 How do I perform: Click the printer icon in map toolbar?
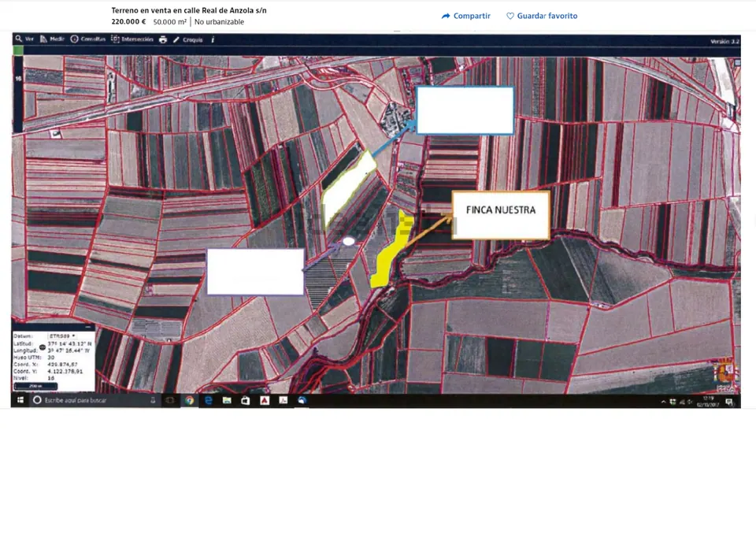pyautogui.click(x=163, y=39)
